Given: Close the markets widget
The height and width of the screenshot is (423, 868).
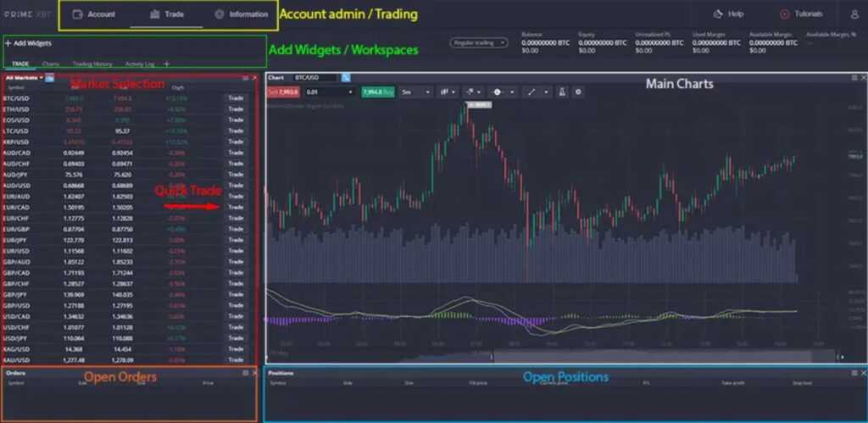Looking at the screenshot, I should click(254, 78).
